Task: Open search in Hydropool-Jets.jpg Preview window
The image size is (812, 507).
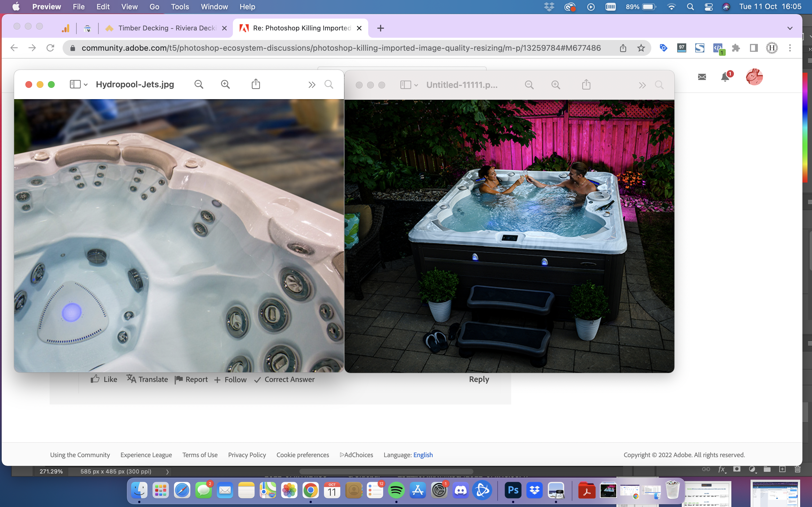Action: click(329, 84)
